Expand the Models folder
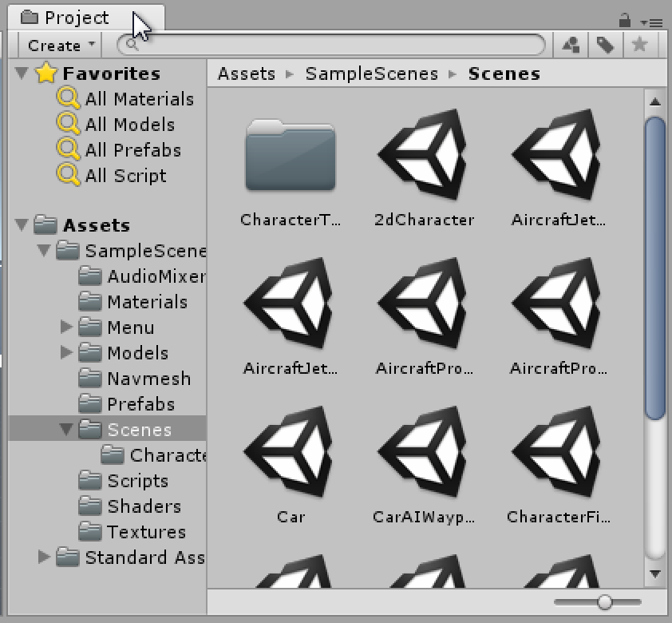672x623 pixels. pyautogui.click(x=68, y=353)
